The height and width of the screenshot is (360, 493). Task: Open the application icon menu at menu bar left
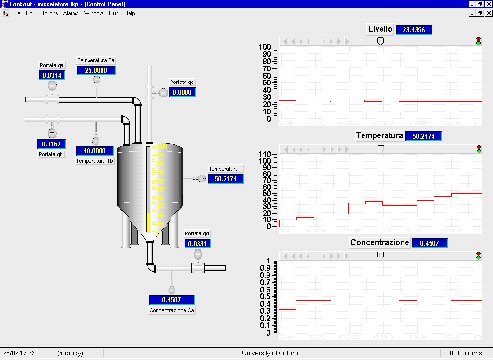[5, 13]
